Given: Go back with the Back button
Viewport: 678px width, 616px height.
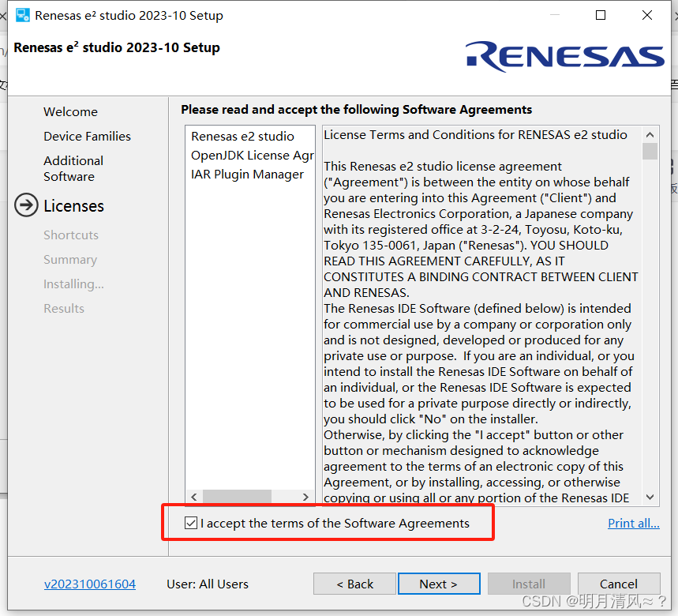Looking at the screenshot, I should coord(354,584).
